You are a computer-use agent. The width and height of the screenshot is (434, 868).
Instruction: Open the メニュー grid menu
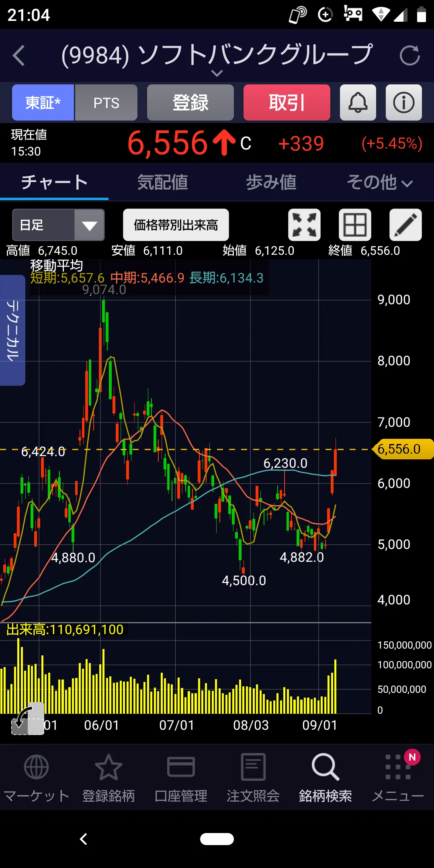point(398,778)
